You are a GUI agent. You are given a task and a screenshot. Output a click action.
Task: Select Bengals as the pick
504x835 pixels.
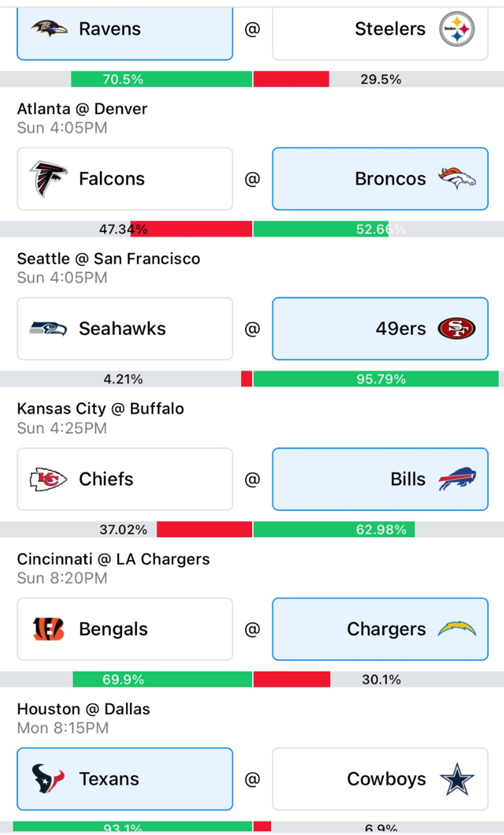click(x=125, y=629)
